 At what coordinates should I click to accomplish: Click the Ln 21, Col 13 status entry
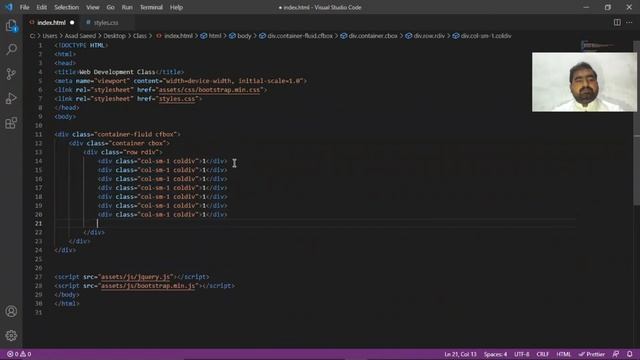pyautogui.click(x=460, y=354)
